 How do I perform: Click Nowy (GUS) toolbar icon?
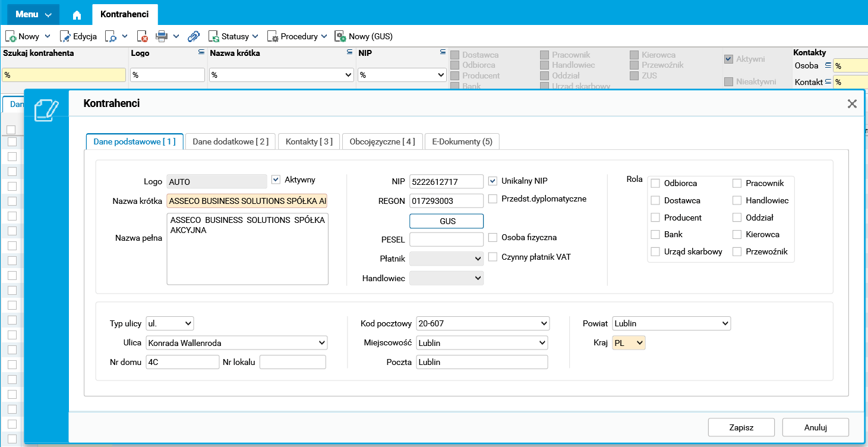[x=340, y=36]
